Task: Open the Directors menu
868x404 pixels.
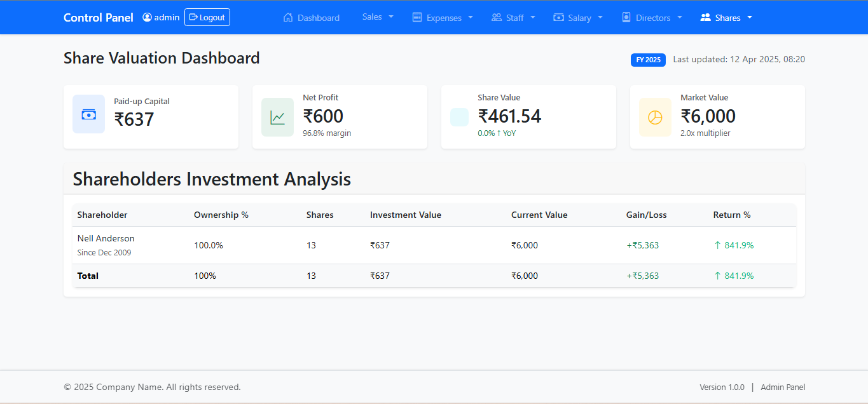Action: [x=652, y=17]
